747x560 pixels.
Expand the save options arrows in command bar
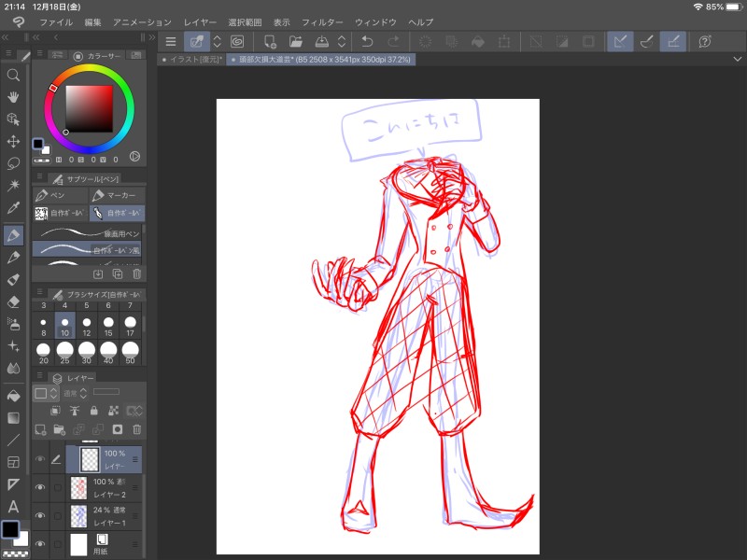(x=342, y=41)
